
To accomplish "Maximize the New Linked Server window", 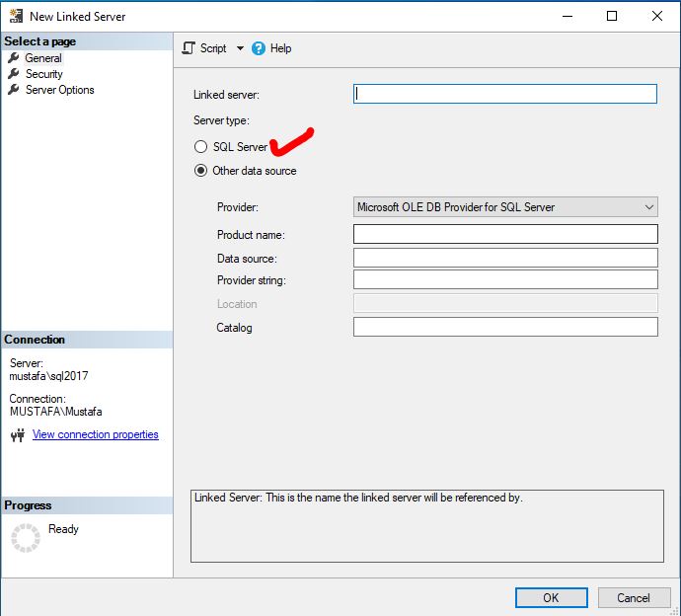I will point(612,16).
